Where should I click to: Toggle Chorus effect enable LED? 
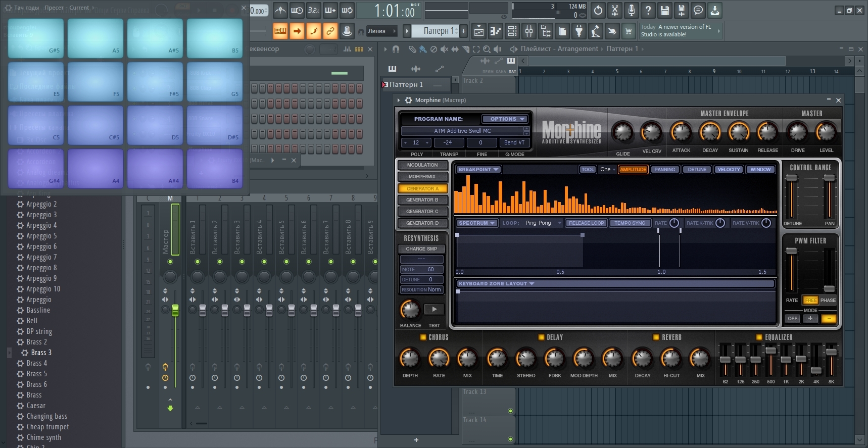pos(423,337)
